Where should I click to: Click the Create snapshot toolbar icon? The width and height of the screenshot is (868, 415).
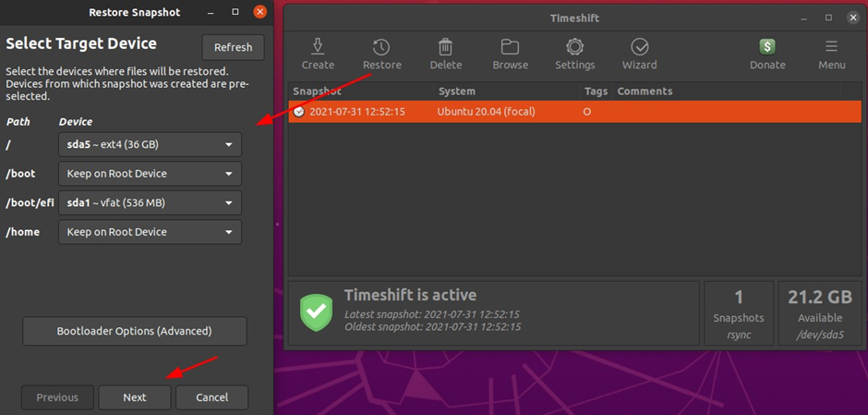[318, 47]
